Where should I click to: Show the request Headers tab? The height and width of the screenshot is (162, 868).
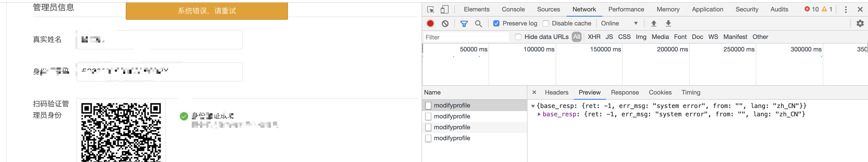pyautogui.click(x=556, y=92)
